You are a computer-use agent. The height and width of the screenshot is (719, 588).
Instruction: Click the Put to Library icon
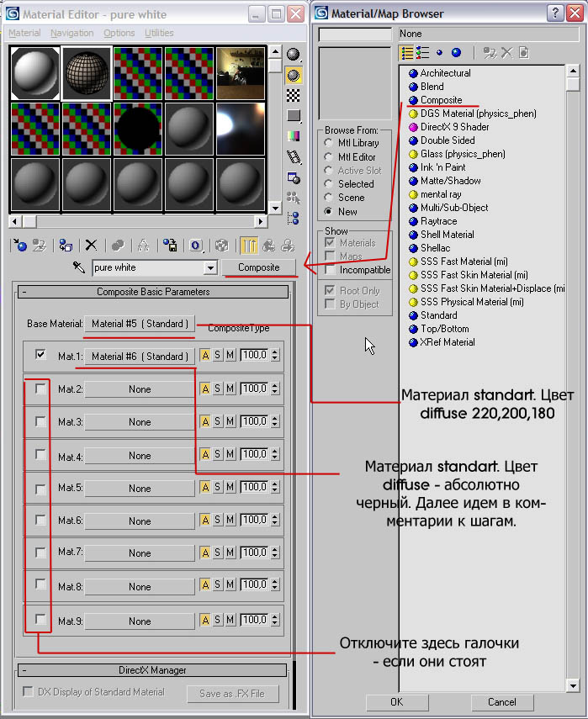(x=170, y=246)
